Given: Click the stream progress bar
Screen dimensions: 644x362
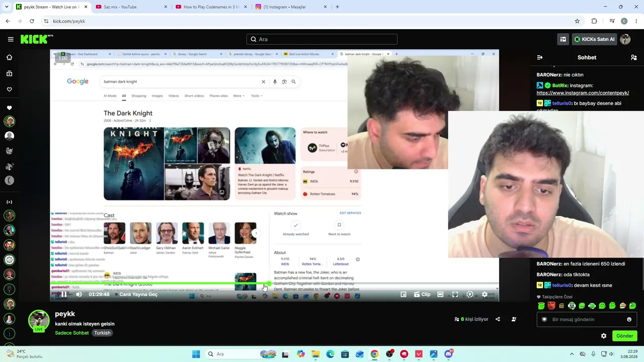Looking at the screenshot, I should pyautogui.click(x=274, y=284).
